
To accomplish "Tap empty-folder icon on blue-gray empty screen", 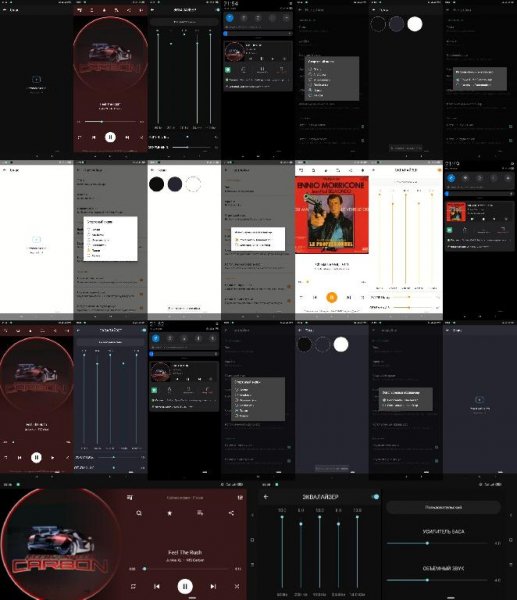I will coord(479,399).
